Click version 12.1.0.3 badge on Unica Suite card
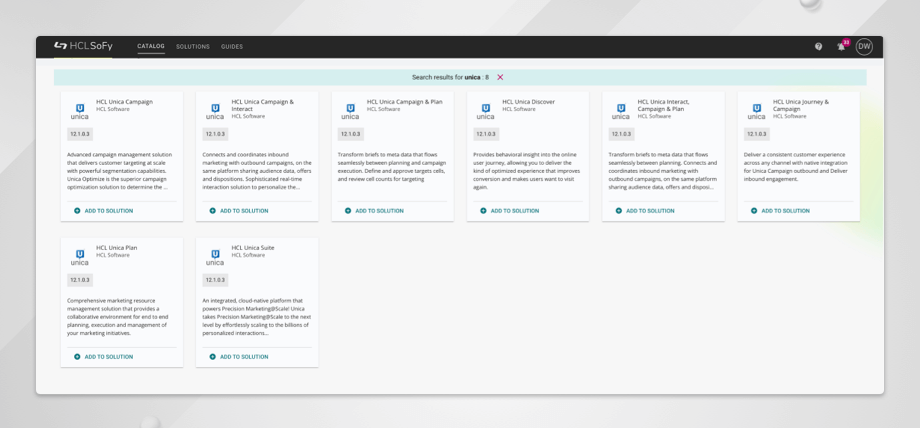The image size is (920, 428). click(x=215, y=280)
